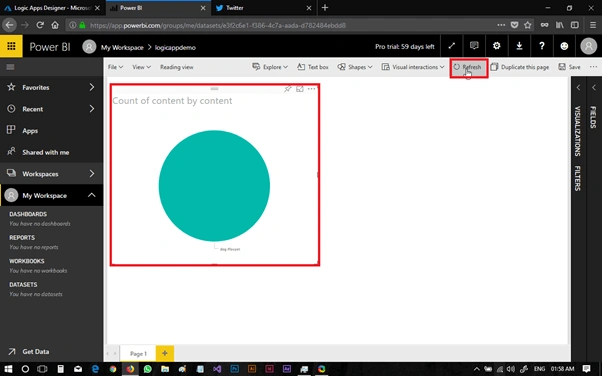Open the settings gear in Power BI header
The width and height of the screenshot is (602, 376).
496,46
